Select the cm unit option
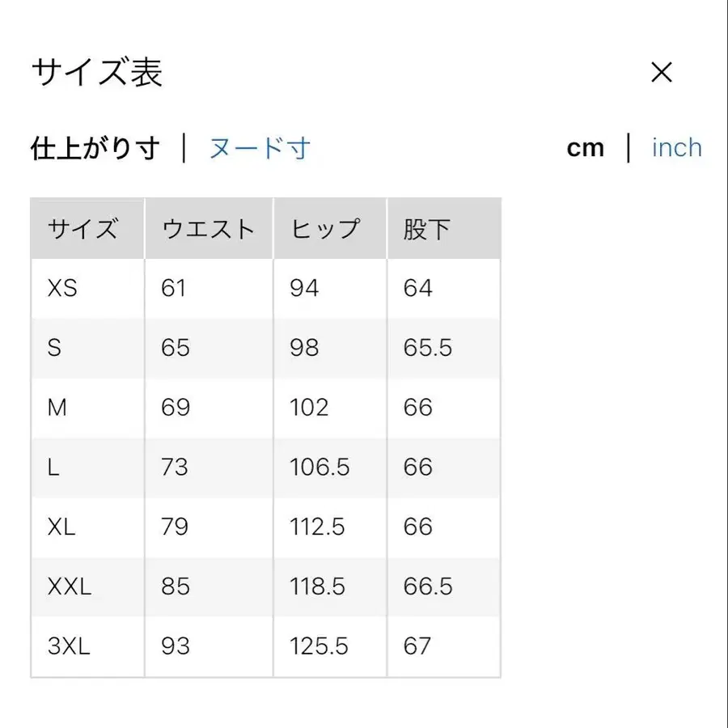728x728 pixels. (x=586, y=146)
